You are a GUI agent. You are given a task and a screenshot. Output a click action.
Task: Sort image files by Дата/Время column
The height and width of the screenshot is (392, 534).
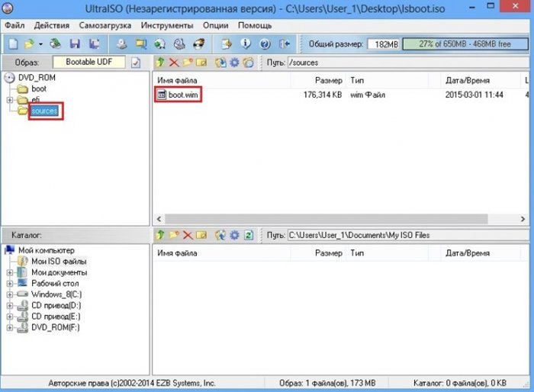(481, 80)
